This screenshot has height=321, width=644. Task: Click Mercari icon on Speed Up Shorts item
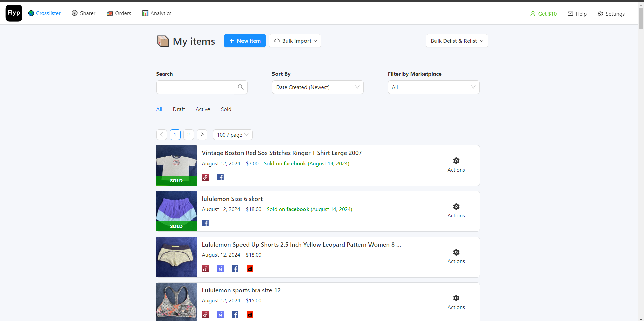click(220, 269)
